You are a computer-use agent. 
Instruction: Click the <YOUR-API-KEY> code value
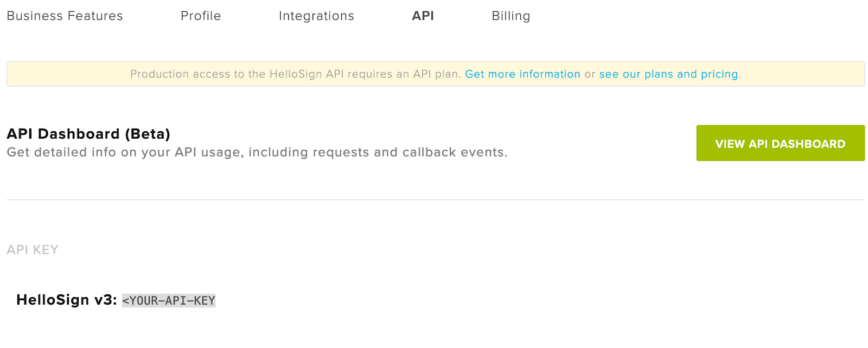coord(169,301)
